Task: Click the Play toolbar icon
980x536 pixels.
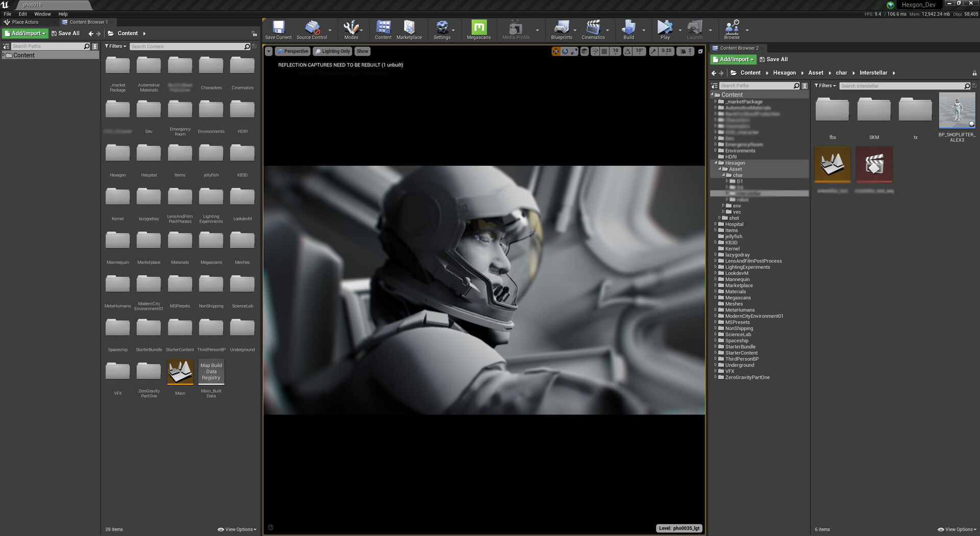Action: (x=665, y=30)
